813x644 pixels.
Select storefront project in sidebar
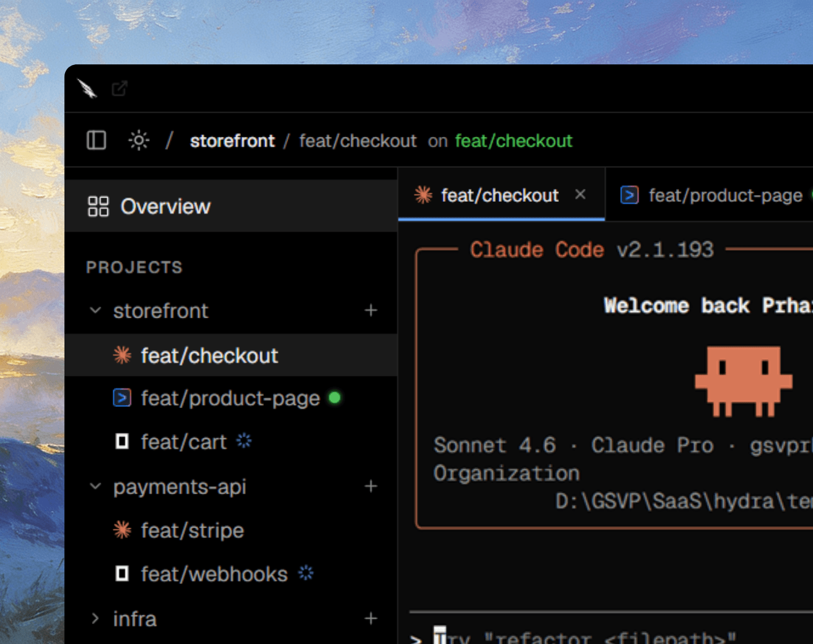coord(231,310)
